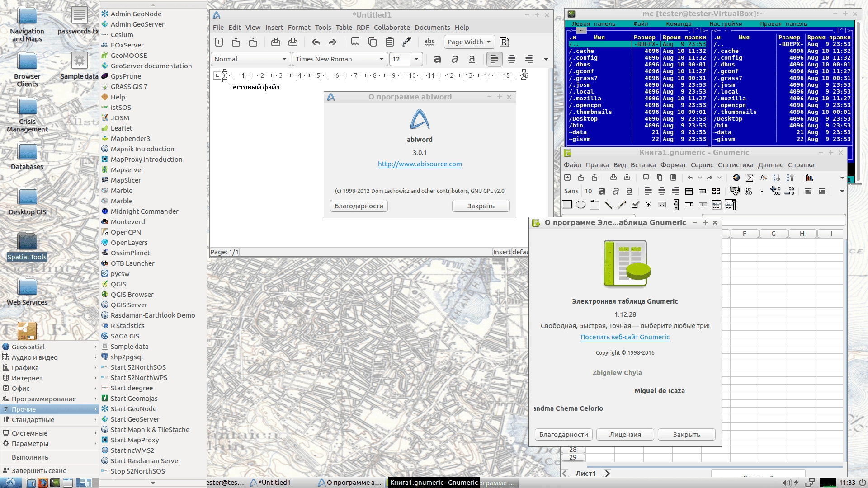The height and width of the screenshot is (488, 868).
Task: Toggle center alignment in AbiWord toolbar
Action: coord(512,59)
